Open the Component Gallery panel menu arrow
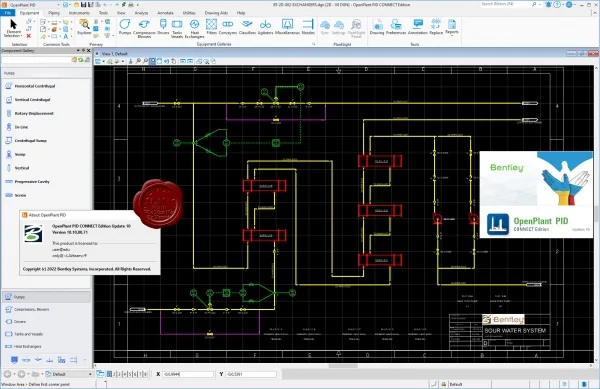 pos(78,50)
